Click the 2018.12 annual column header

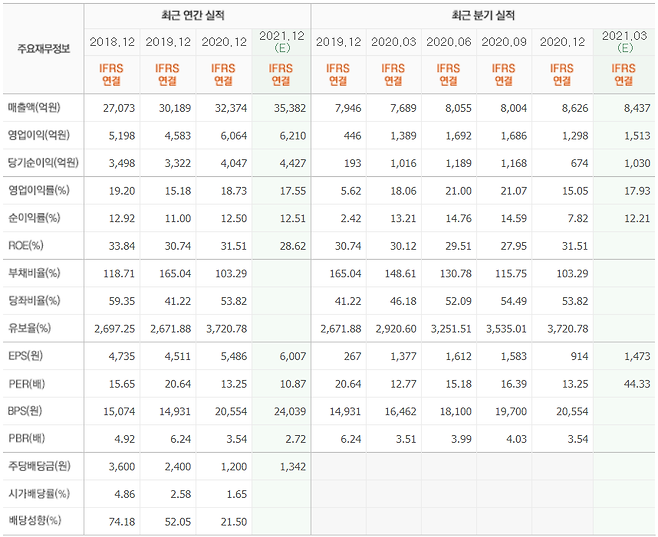pos(112,42)
